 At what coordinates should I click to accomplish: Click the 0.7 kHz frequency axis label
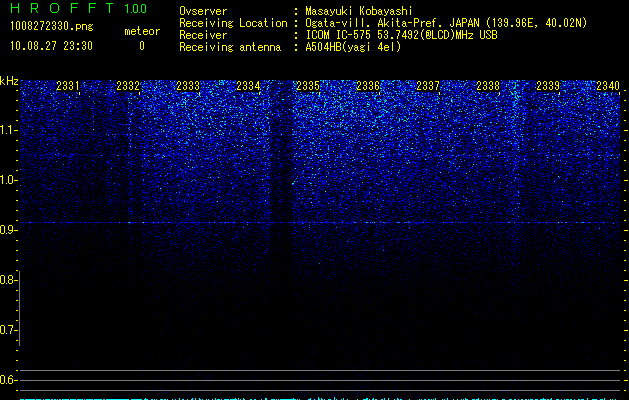8,330
